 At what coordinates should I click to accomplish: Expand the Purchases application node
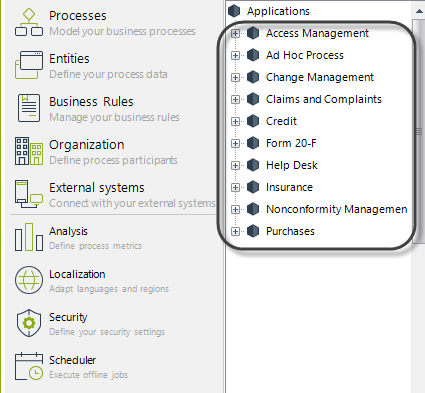coord(235,231)
